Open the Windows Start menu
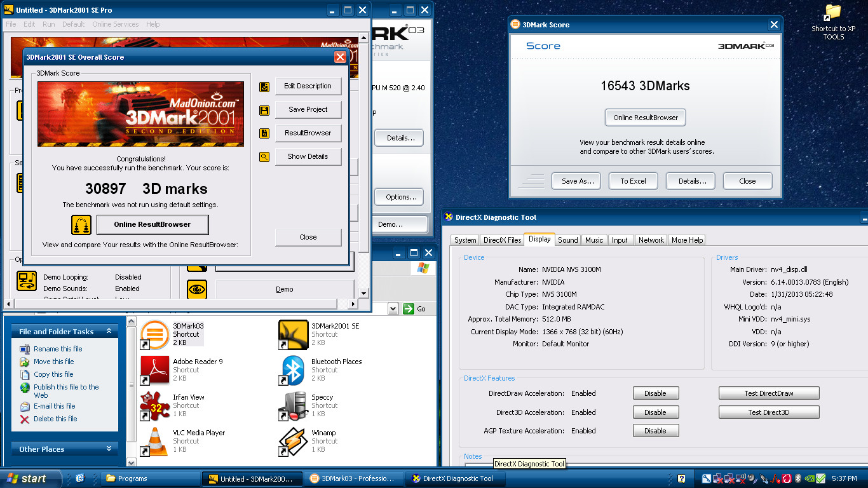Screen dimensions: 868x488 tap(31, 478)
